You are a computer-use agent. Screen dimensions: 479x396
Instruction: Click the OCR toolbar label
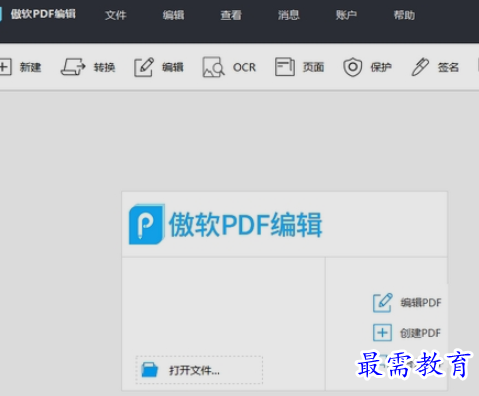pyautogui.click(x=244, y=67)
